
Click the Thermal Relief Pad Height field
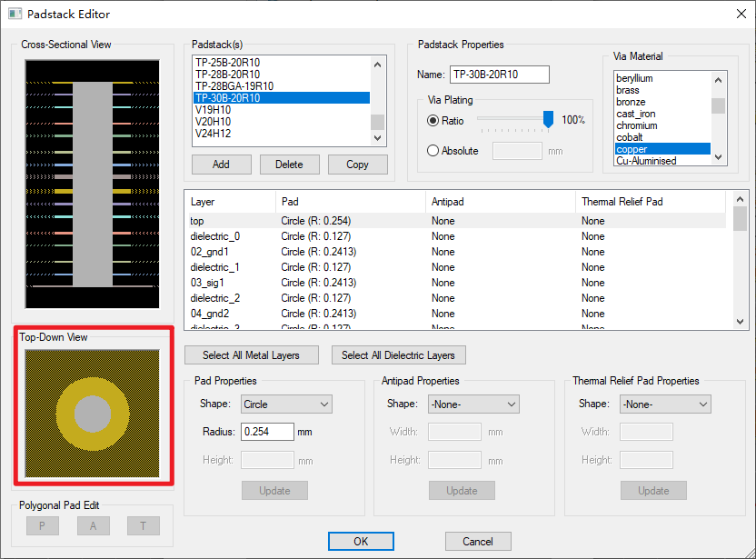(x=646, y=460)
